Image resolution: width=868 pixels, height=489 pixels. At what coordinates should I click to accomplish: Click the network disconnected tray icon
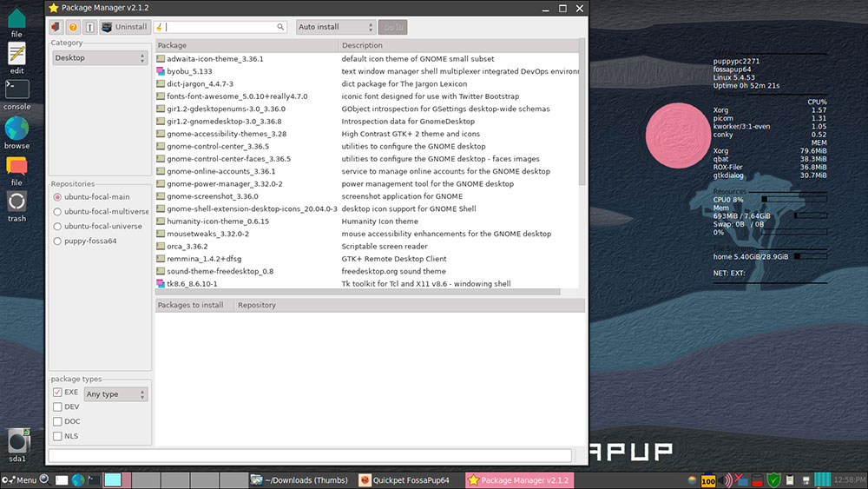[740, 480]
